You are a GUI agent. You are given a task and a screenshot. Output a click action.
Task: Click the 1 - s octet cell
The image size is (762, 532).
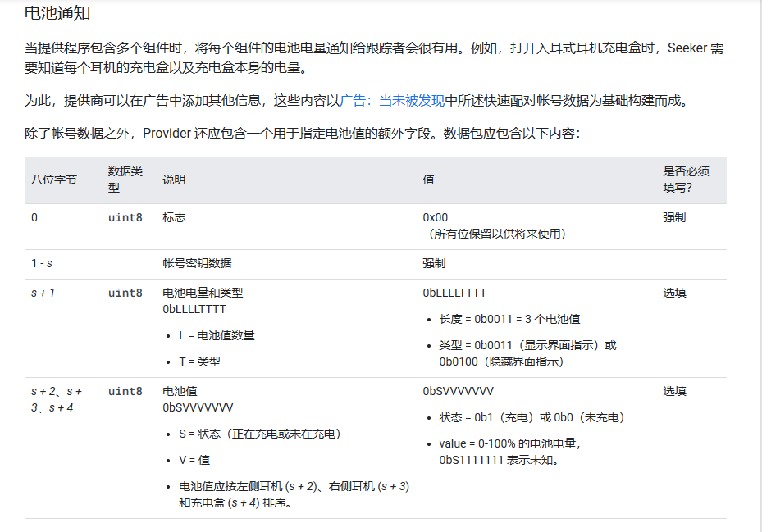point(42,263)
